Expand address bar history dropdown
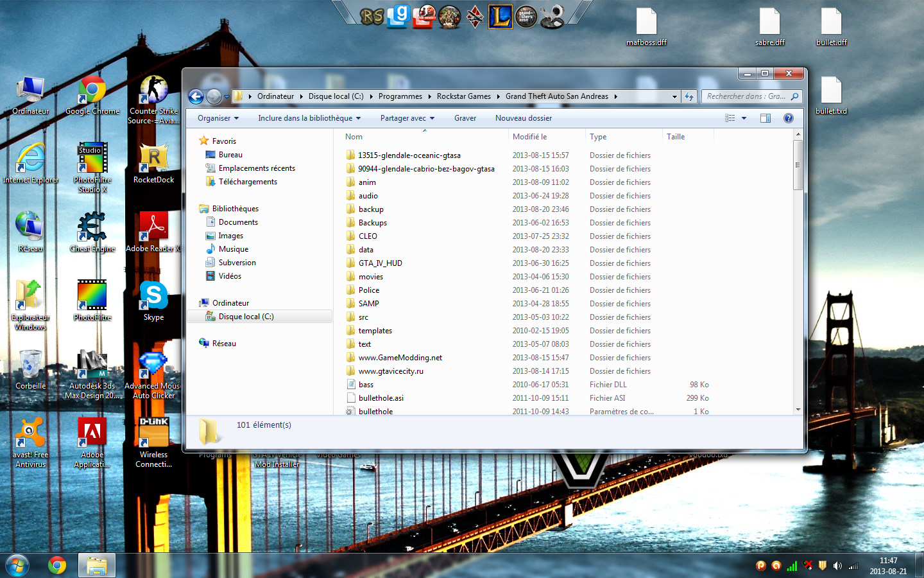 [674, 96]
